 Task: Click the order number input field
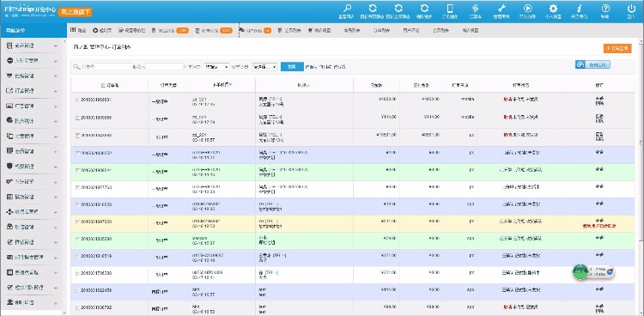[x=113, y=67]
